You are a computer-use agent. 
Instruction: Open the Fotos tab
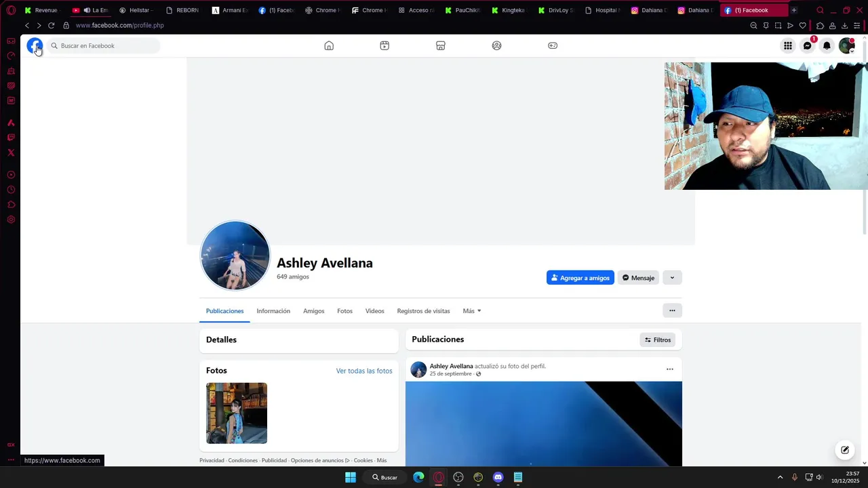(344, 311)
